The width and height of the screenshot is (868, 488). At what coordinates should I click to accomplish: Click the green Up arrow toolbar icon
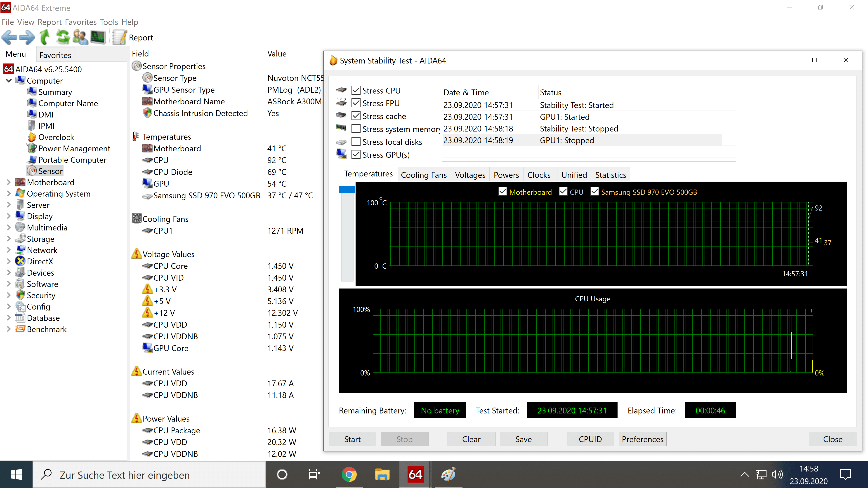(x=45, y=37)
